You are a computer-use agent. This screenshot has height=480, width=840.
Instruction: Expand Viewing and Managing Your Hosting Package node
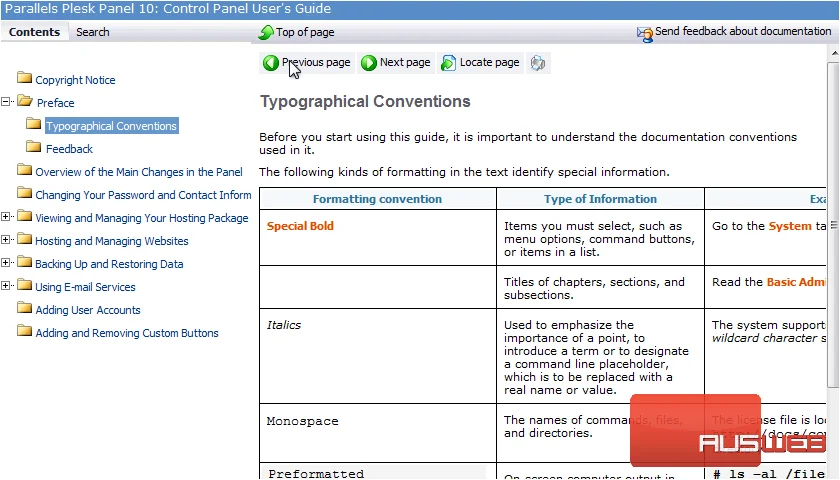(x=5, y=216)
